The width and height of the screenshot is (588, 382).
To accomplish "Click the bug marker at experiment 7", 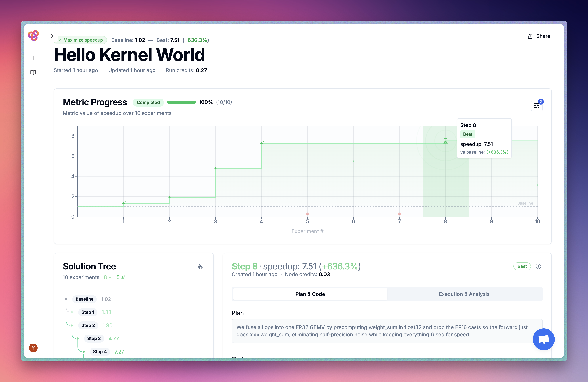I will click(400, 214).
